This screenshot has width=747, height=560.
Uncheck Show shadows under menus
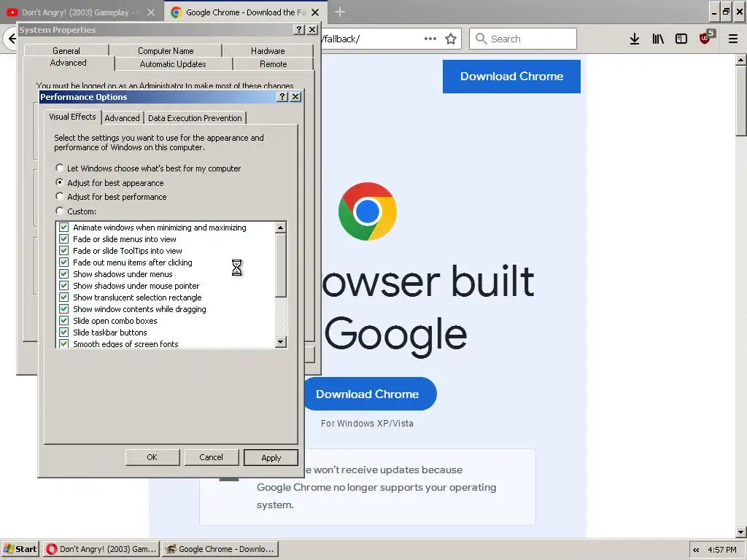tap(64, 274)
